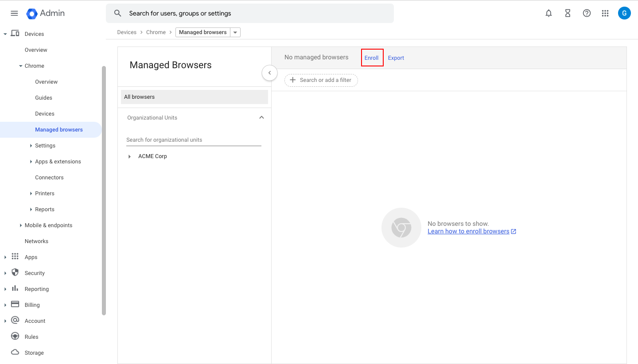The width and height of the screenshot is (638, 364).
Task: Open the Connectors page
Action: tap(49, 178)
